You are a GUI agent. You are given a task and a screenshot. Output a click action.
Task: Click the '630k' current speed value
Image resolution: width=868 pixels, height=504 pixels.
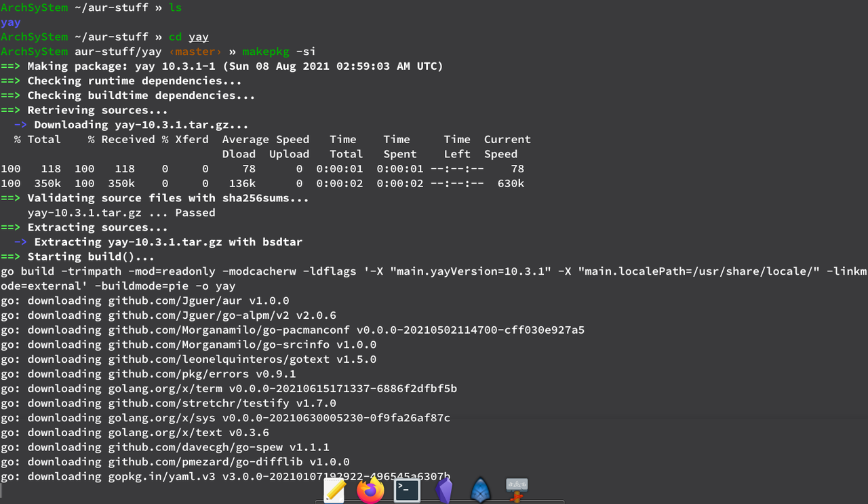pos(511,184)
